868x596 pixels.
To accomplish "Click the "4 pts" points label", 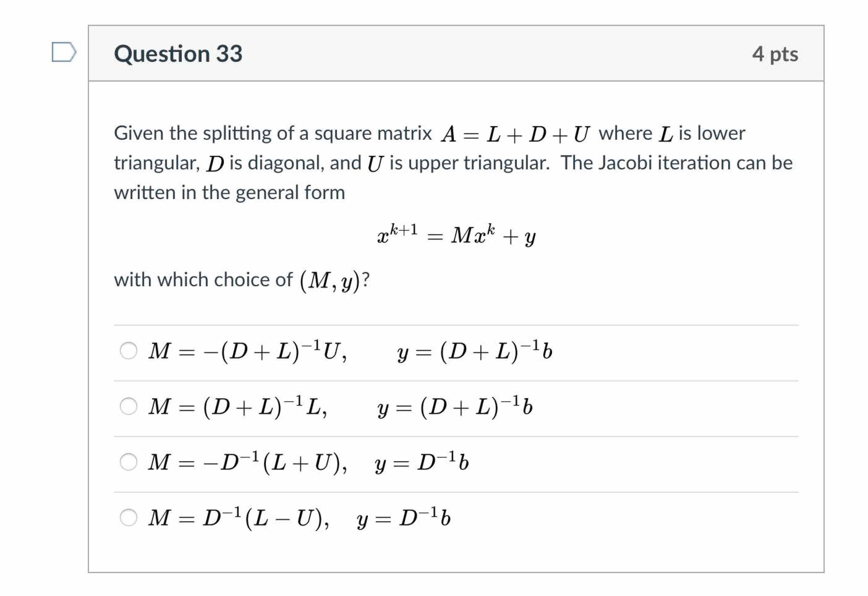I will click(775, 54).
